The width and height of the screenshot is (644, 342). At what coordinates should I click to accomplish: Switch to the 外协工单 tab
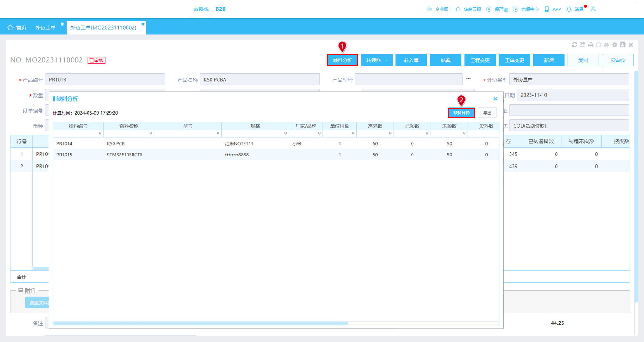point(45,28)
